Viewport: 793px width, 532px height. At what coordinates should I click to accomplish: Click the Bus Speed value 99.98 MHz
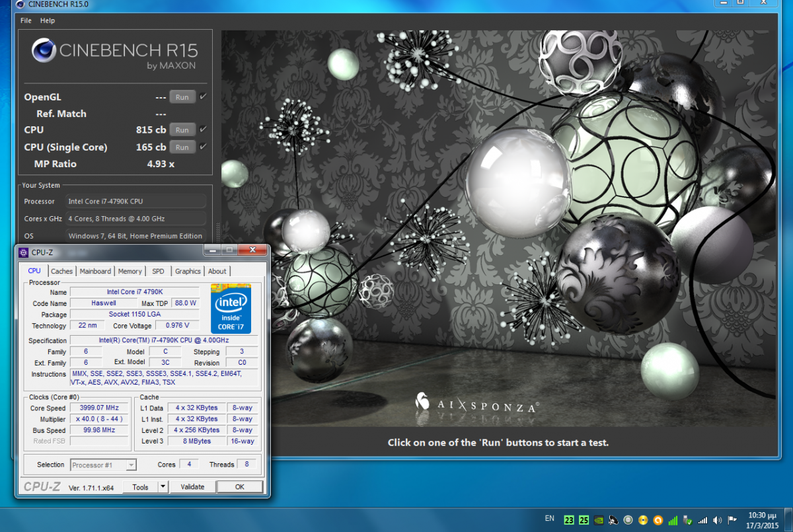tap(99, 430)
